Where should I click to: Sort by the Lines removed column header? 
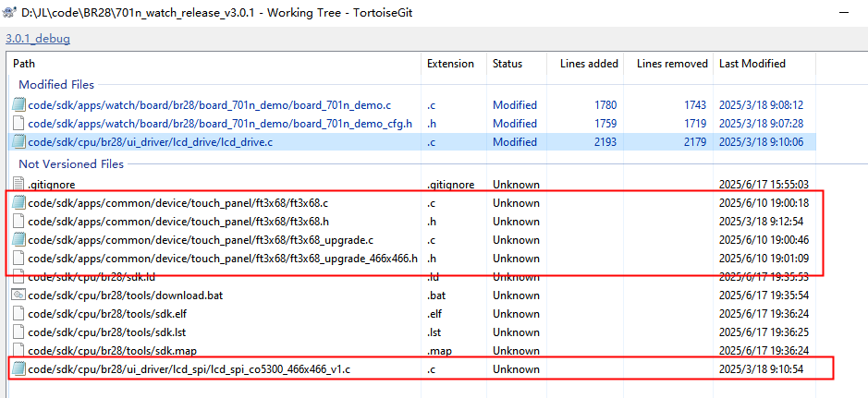(672, 64)
